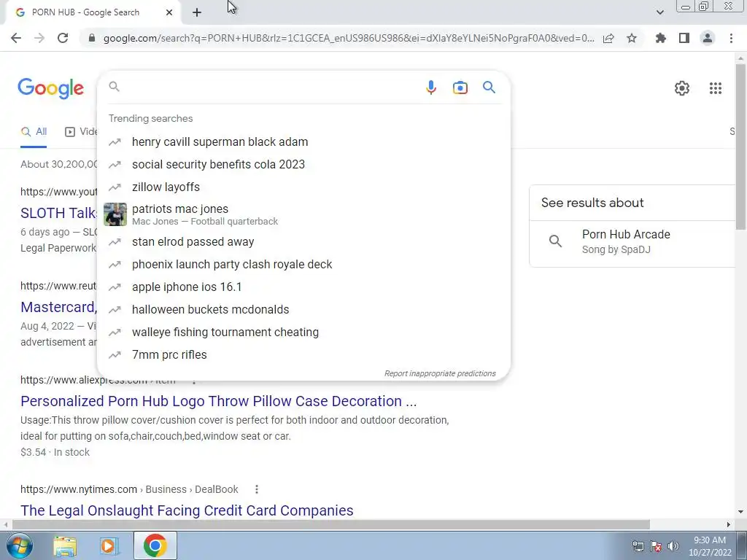Open Google quick settings gear
This screenshot has width=747, height=560.
pos(682,88)
